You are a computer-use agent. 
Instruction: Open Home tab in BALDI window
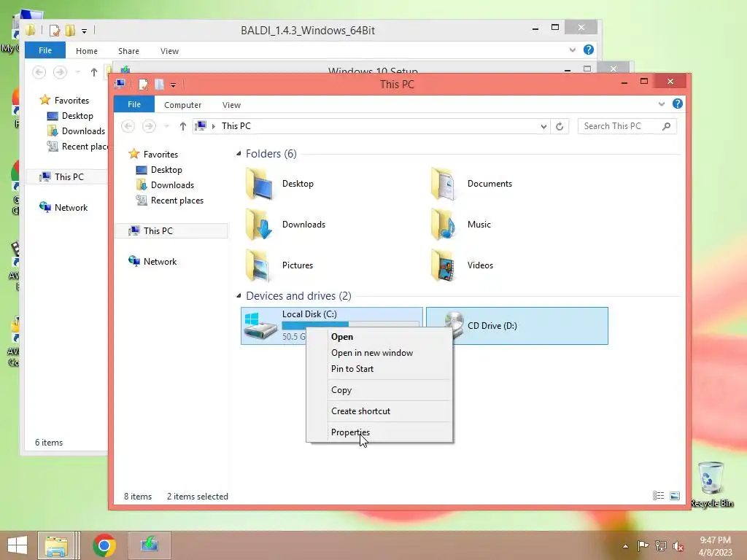[86, 51]
